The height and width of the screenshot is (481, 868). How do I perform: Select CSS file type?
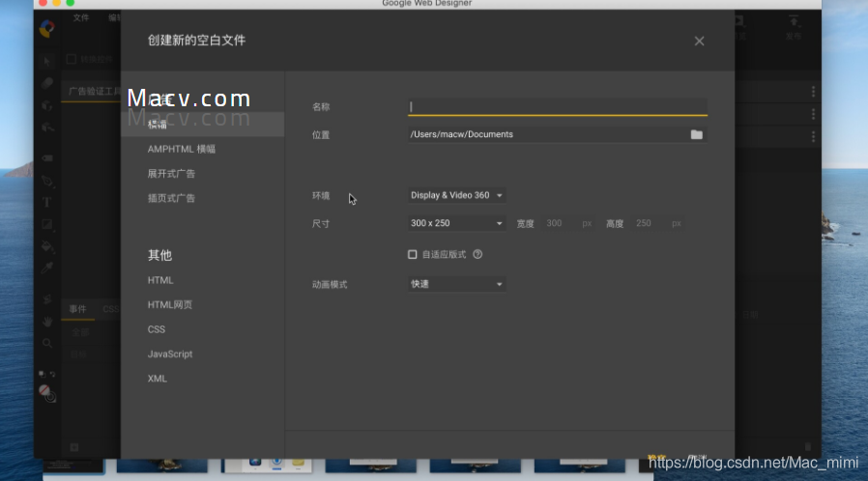click(157, 329)
